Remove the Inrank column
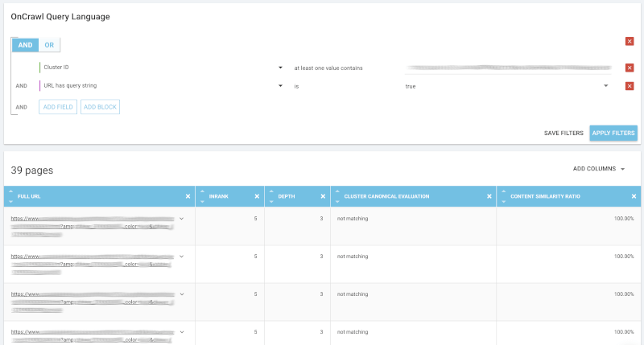 click(x=256, y=195)
